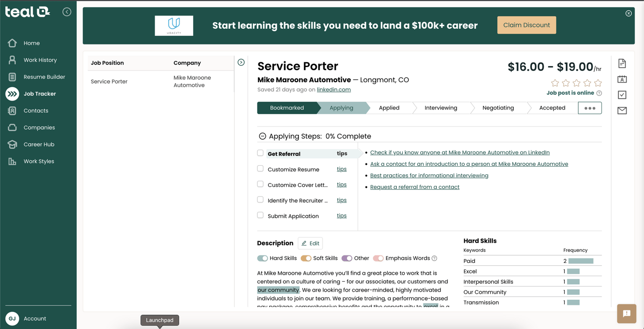Open checklist icon in right rail
The image size is (644, 329).
tap(622, 95)
